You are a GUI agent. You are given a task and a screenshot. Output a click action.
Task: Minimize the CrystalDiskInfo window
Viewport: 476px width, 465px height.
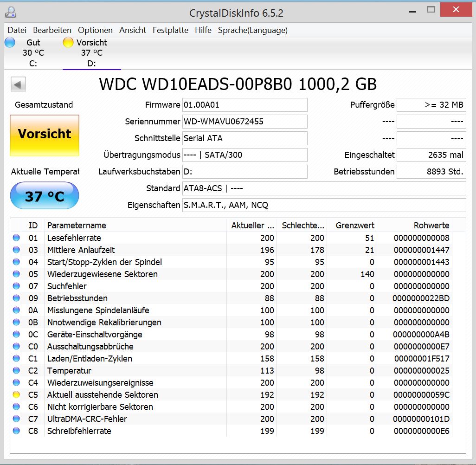412,12
